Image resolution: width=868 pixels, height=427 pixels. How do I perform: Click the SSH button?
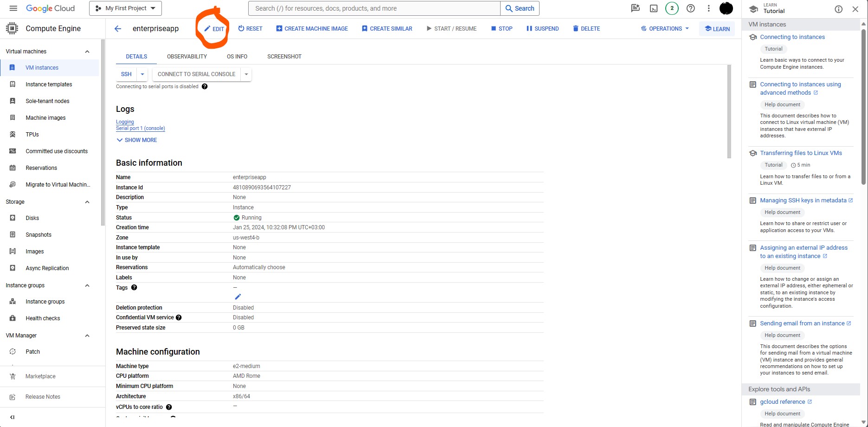pyautogui.click(x=126, y=74)
